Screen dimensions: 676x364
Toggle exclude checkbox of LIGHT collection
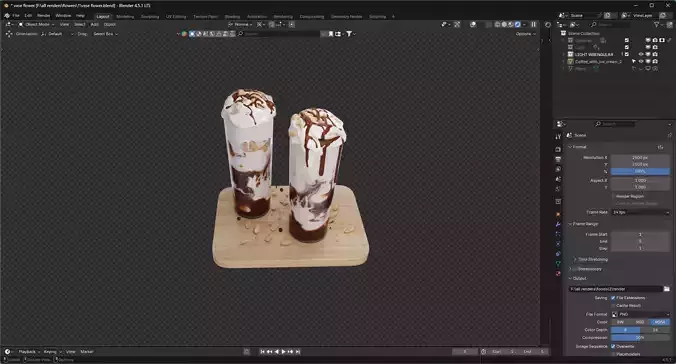(627, 54)
